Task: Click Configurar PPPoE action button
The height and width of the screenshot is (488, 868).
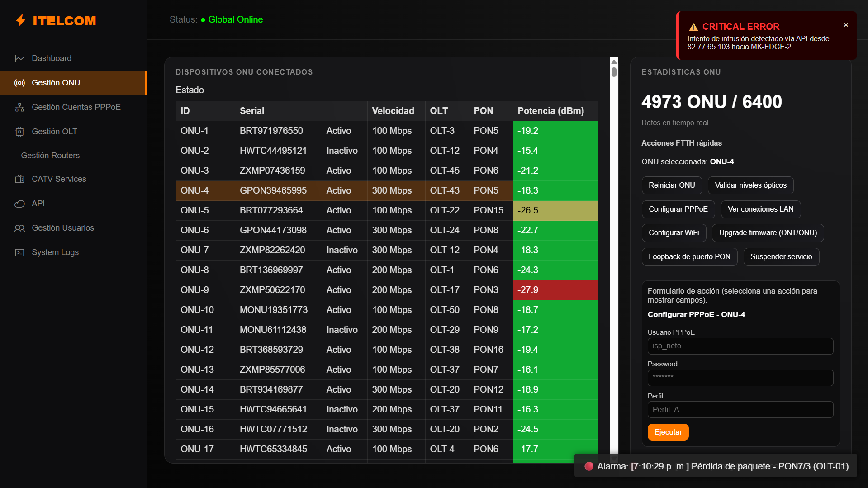Action: click(x=678, y=209)
